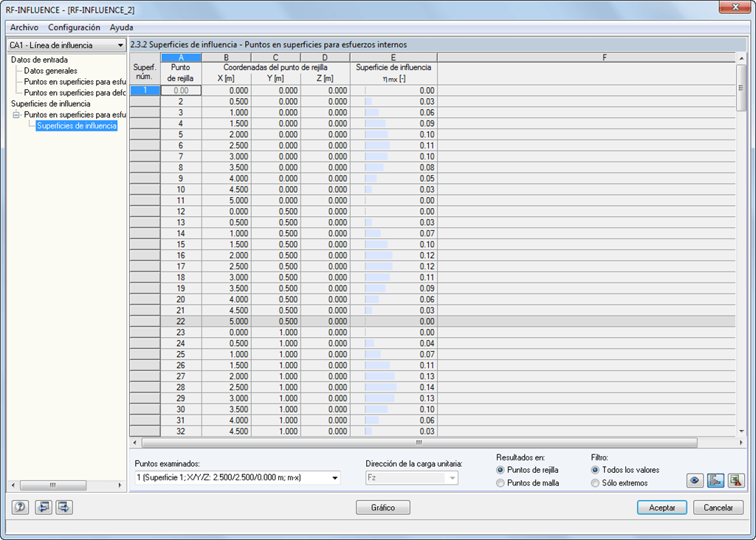Click the table's vertical scrollbar thumb
756x540 pixels.
point(741,88)
